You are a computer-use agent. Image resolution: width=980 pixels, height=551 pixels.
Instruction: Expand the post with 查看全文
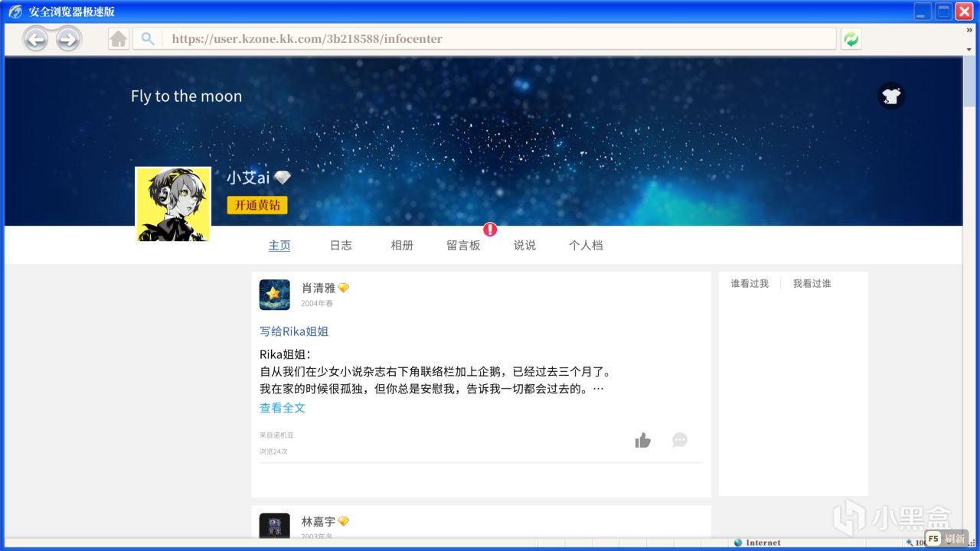click(283, 408)
